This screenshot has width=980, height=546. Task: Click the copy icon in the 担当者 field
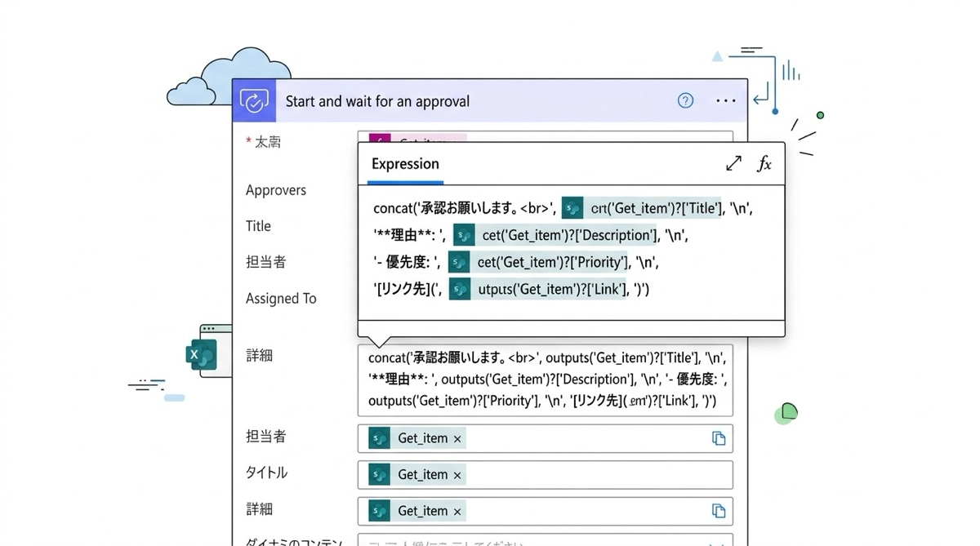pos(719,438)
